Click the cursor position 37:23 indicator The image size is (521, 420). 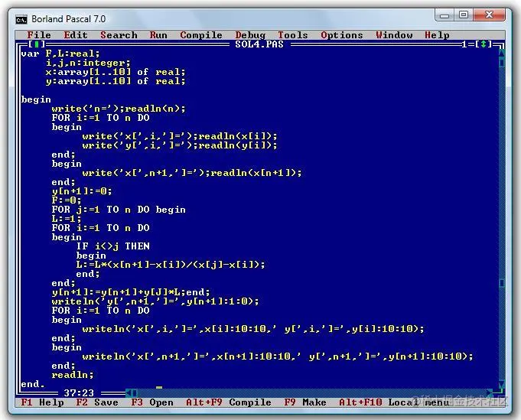coord(79,393)
